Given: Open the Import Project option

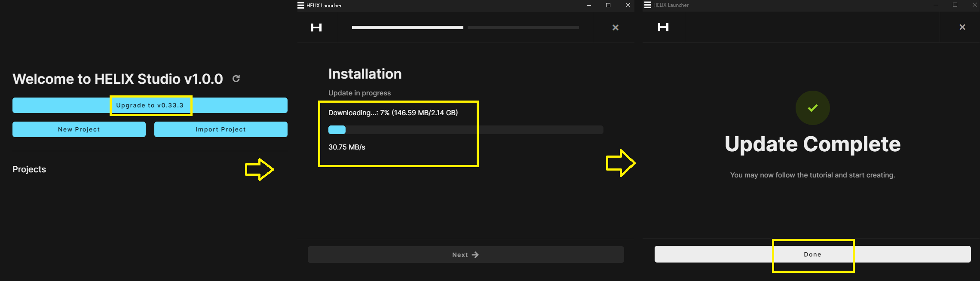Looking at the screenshot, I should (220, 129).
